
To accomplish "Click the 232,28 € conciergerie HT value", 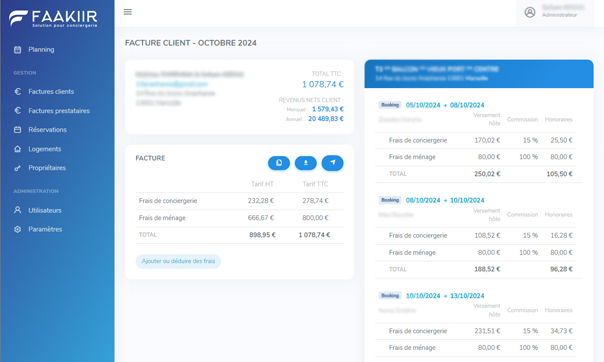I will pos(261,201).
